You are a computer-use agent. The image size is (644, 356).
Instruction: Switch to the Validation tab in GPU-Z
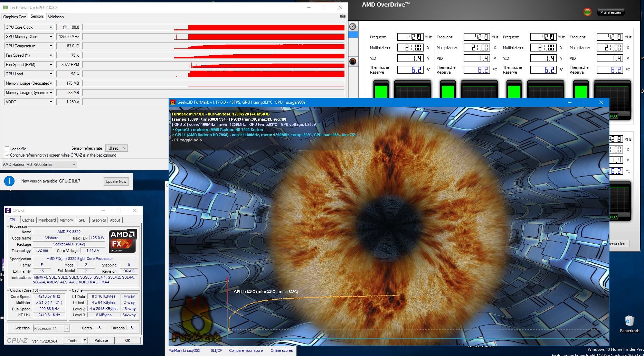(x=56, y=17)
